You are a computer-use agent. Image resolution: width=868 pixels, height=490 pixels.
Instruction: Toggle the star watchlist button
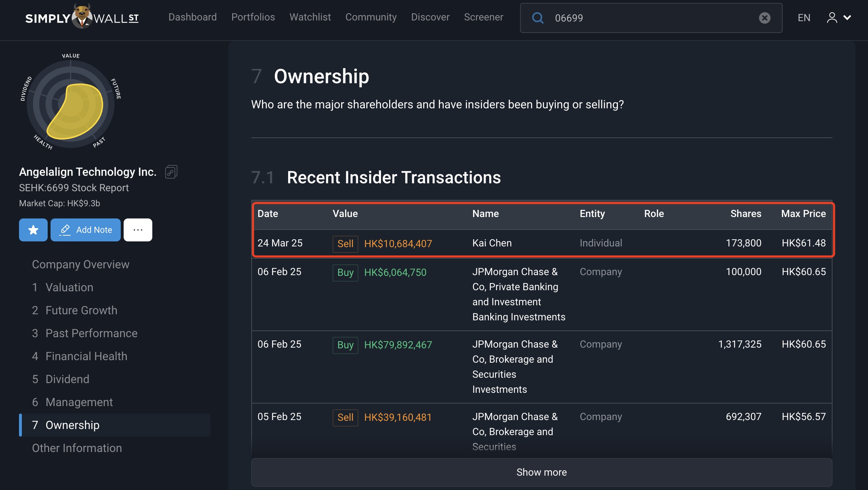[33, 230]
